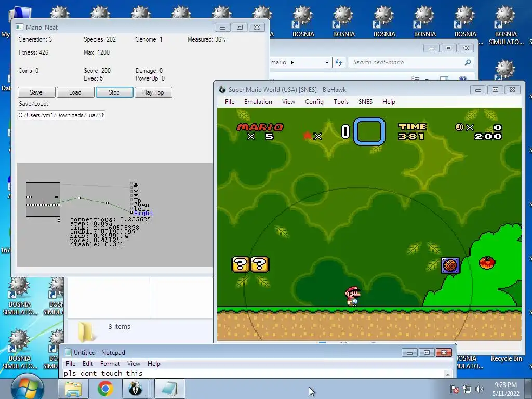The height and width of the screenshot is (399, 532).
Task: Refresh the Explorer folder view
Action: coord(339,62)
